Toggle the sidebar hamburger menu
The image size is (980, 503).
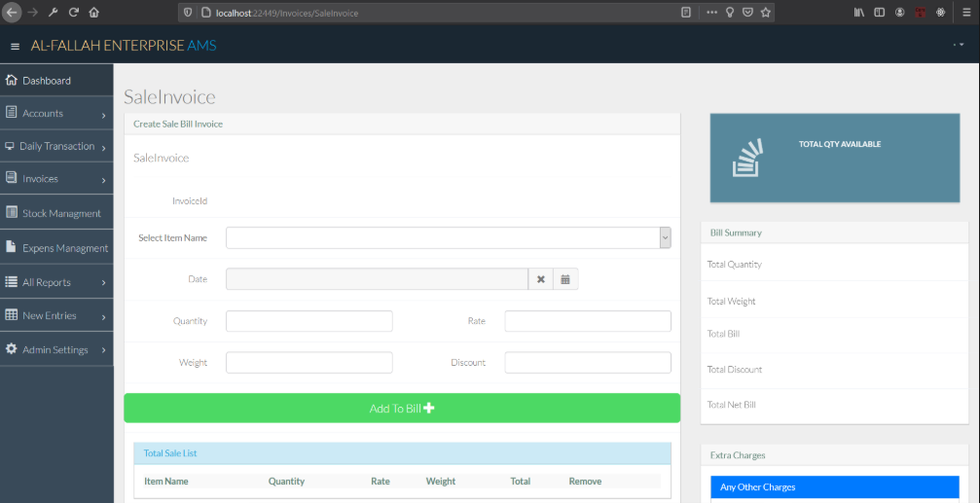(x=15, y=47)
